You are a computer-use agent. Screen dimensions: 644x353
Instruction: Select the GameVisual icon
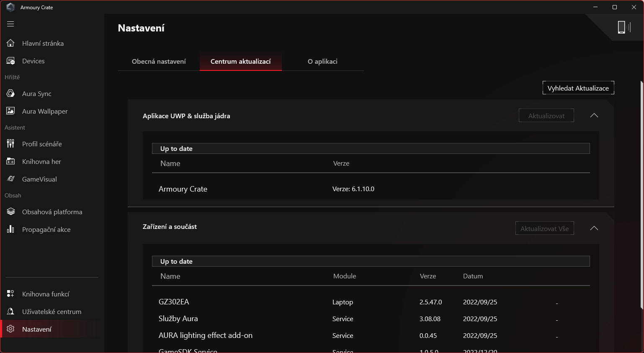(x=10, y=179)
